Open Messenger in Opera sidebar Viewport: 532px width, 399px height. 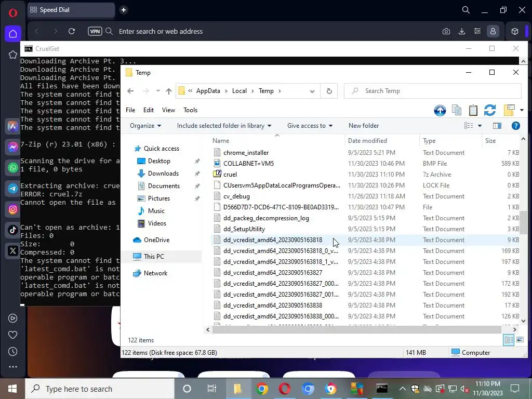[13, 147]
